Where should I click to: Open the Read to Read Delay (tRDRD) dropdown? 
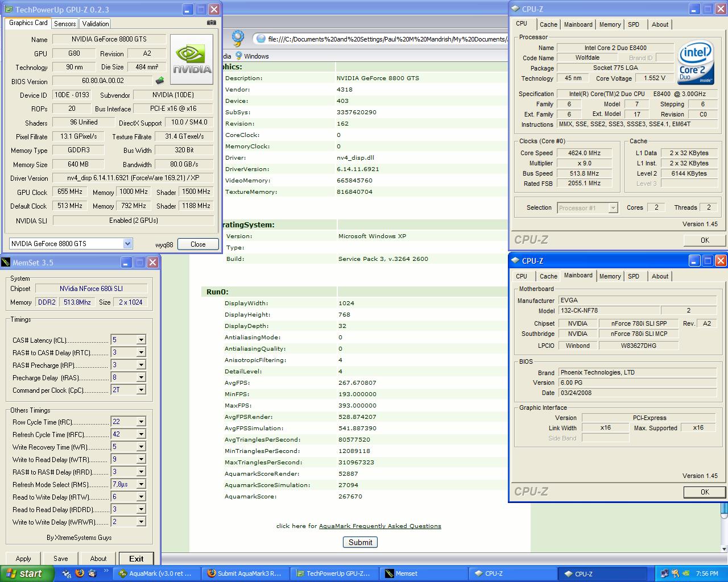point(141,509)
